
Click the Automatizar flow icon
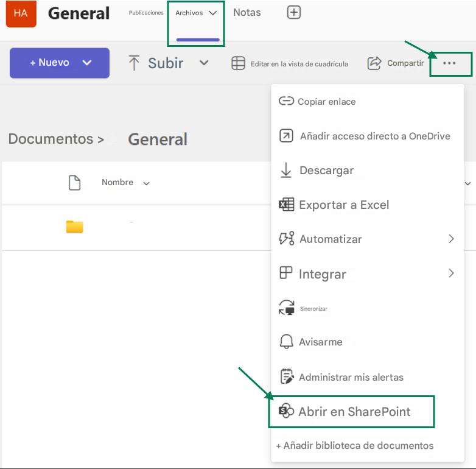pyautogui.click(x=286, y=238)
